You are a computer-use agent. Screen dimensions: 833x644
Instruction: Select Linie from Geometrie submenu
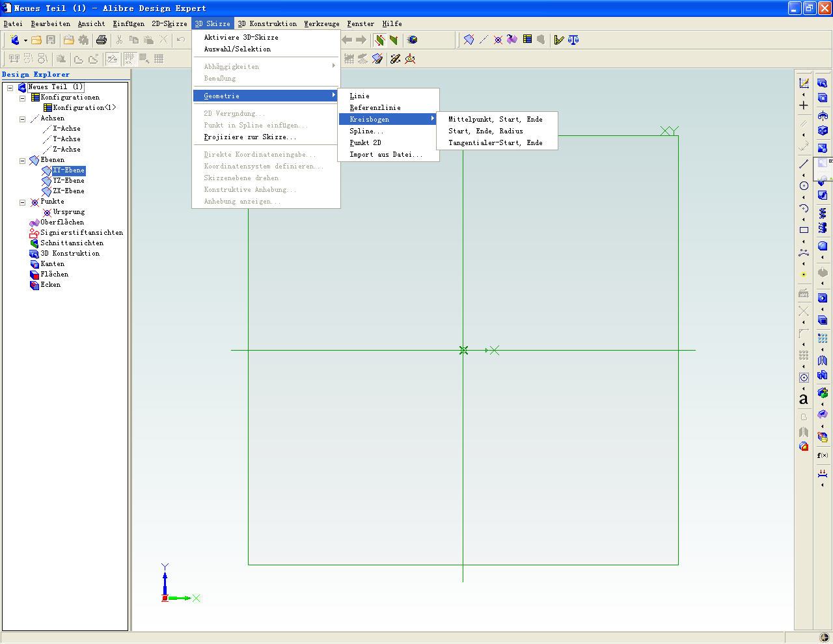pos(389,96)
